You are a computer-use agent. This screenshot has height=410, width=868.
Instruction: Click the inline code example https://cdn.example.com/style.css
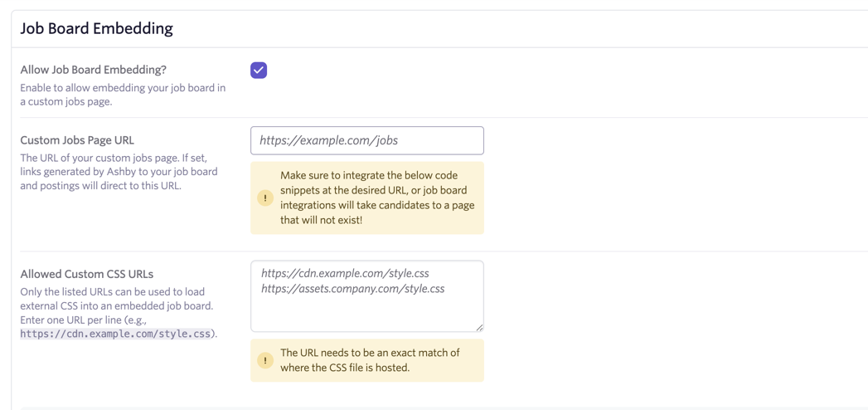tap(115, 334)
